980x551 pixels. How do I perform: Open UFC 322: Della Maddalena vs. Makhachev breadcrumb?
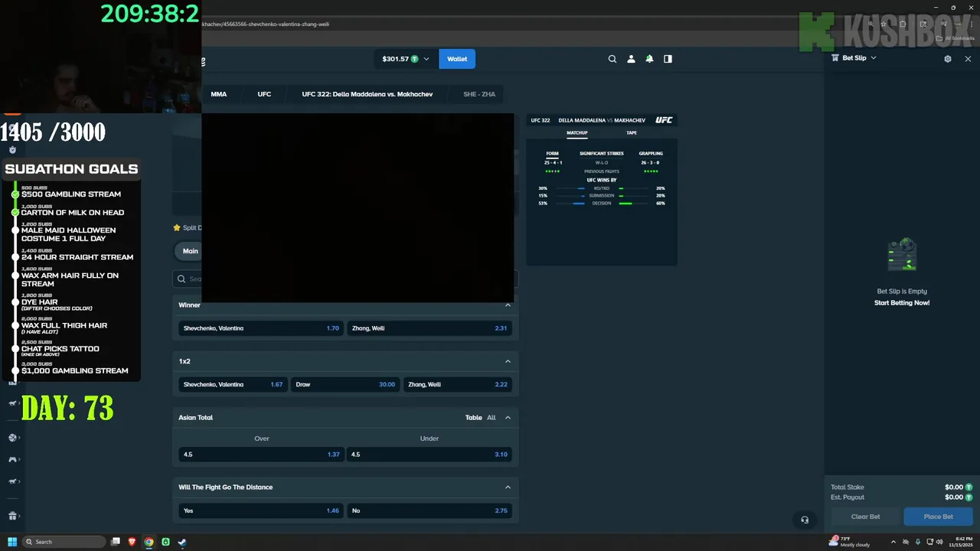click(x=367, y=94)
